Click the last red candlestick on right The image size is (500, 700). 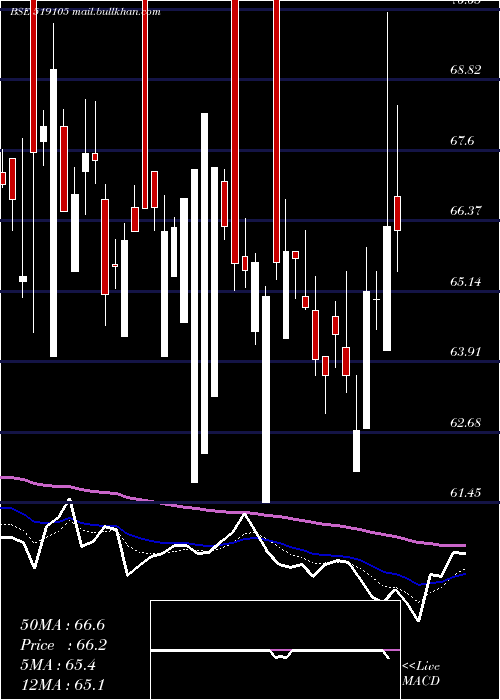[x=397, y=213]
